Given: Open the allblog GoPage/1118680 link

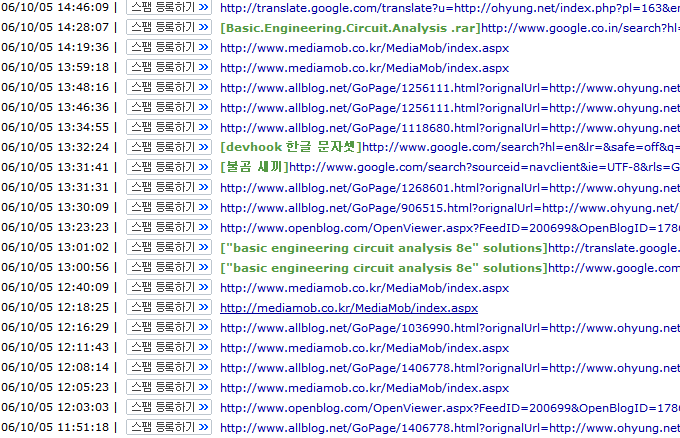Looking at the screenshot, I should [x=450, y=127].
